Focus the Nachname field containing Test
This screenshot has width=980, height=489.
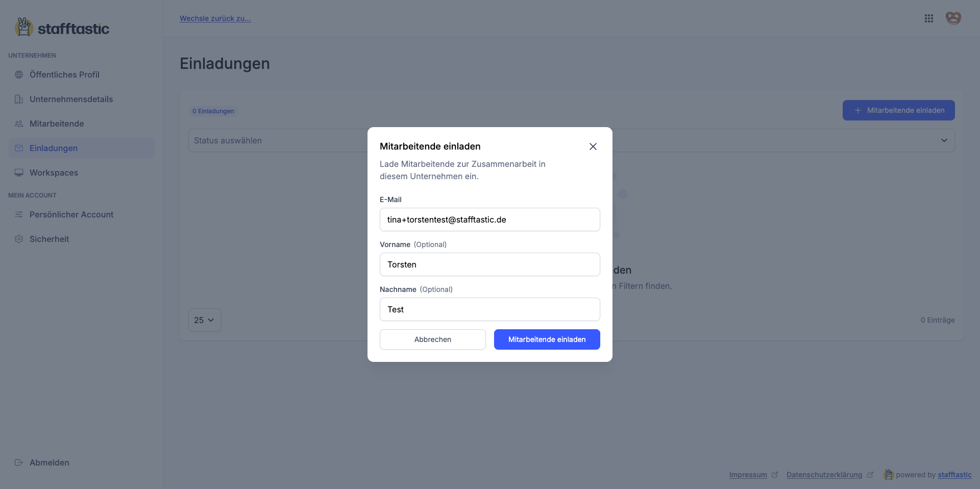pos(489,309)
